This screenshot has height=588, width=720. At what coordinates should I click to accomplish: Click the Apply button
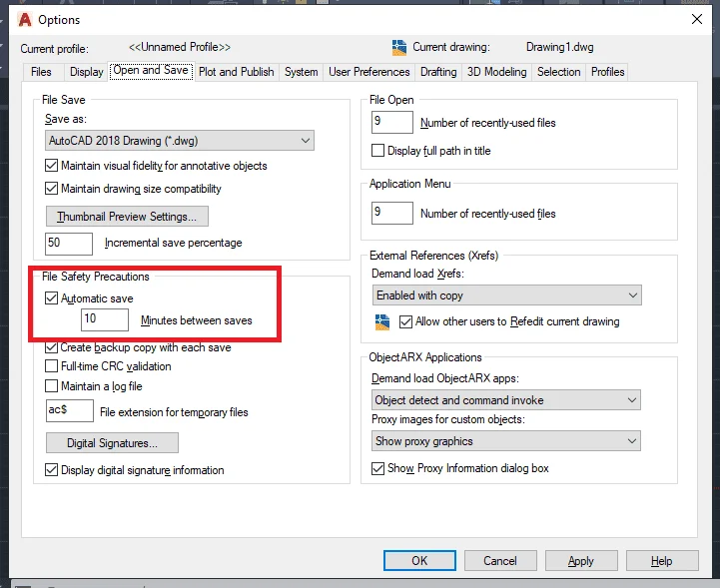coord(581,561)
